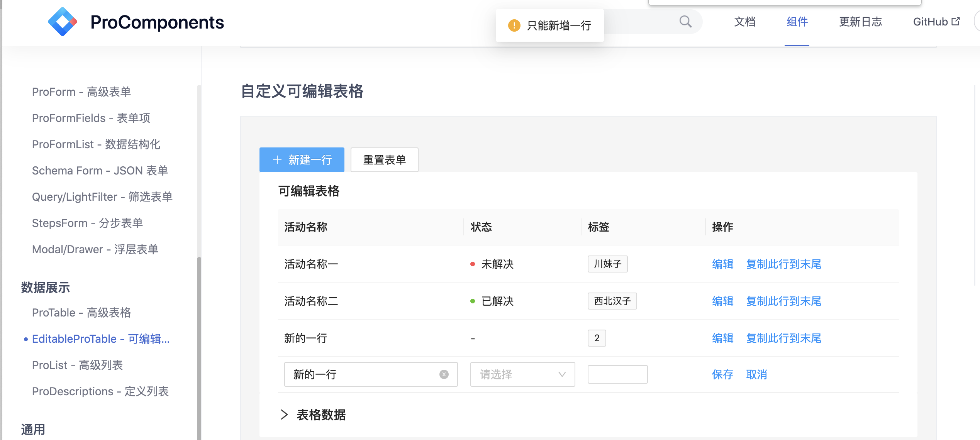The height and width of the screenshot is (440, 980).
Task: Click the 西北汉子 tag
Action: point(612,301)
